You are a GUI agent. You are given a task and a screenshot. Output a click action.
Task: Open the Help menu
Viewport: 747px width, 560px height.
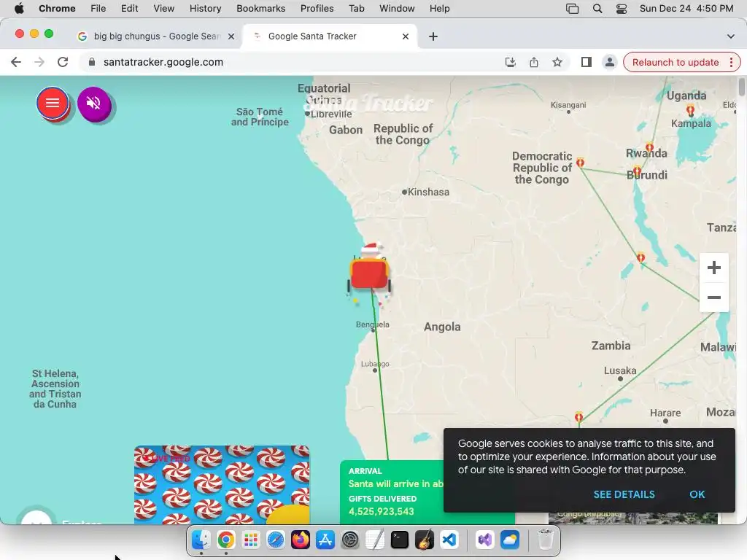coord(439,9)
